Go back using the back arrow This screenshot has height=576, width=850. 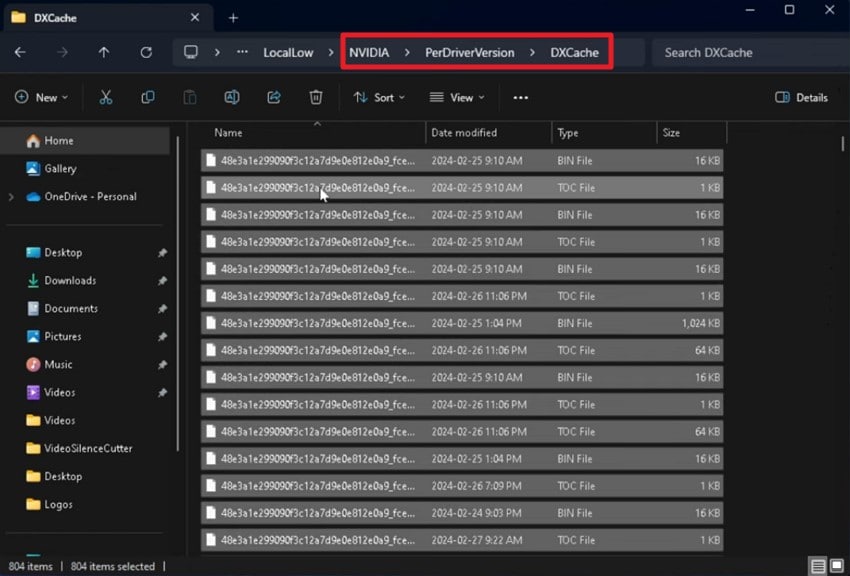20,52
